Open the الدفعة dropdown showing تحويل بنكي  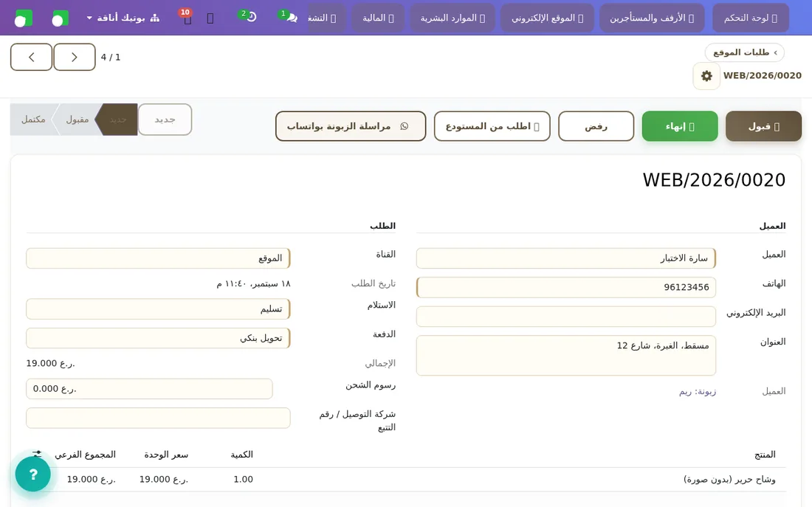coord(158,338)
